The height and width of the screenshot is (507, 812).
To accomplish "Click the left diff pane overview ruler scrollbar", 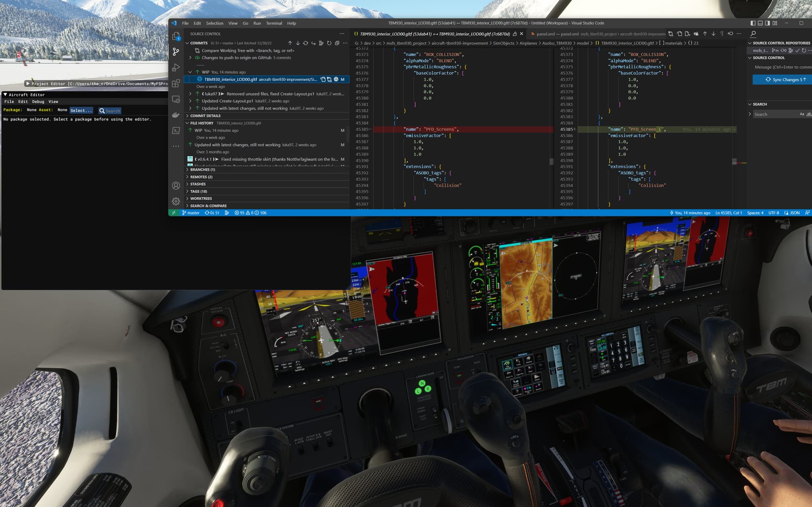I will (551, 162).
